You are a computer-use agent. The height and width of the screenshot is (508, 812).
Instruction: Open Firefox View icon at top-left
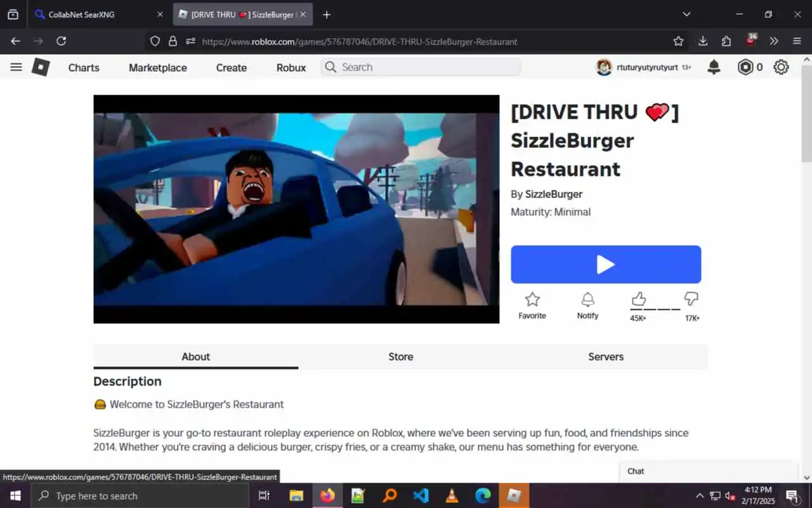13,14
